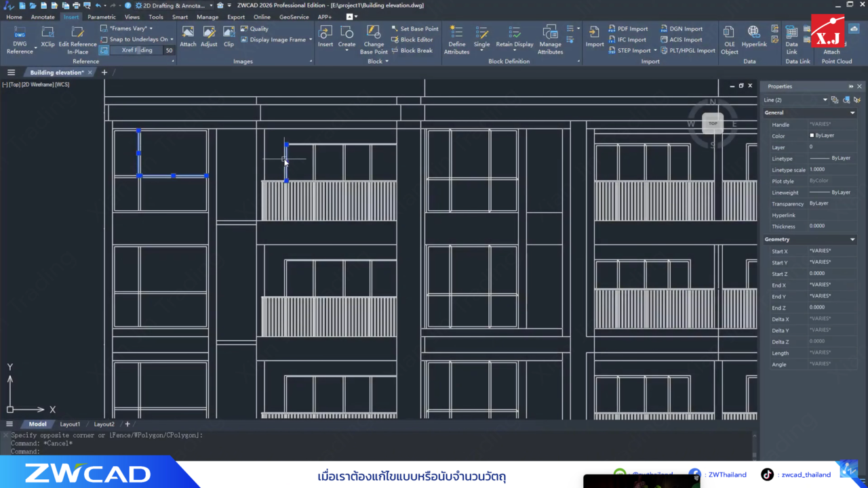This screenshot has height=488, width=868.
Task: Click the Undo arrow in the quick access toolbar
Action: [98, 5]
